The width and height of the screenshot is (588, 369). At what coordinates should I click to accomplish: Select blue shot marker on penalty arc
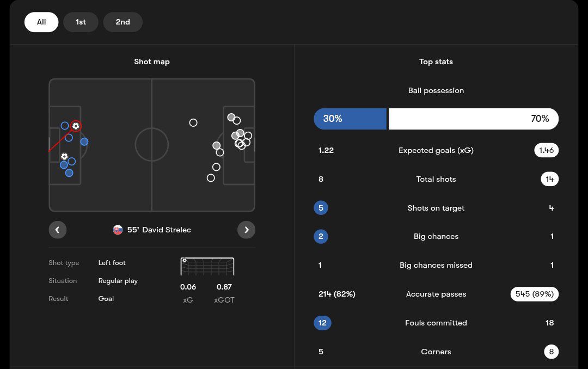click(x=84, y=142)
